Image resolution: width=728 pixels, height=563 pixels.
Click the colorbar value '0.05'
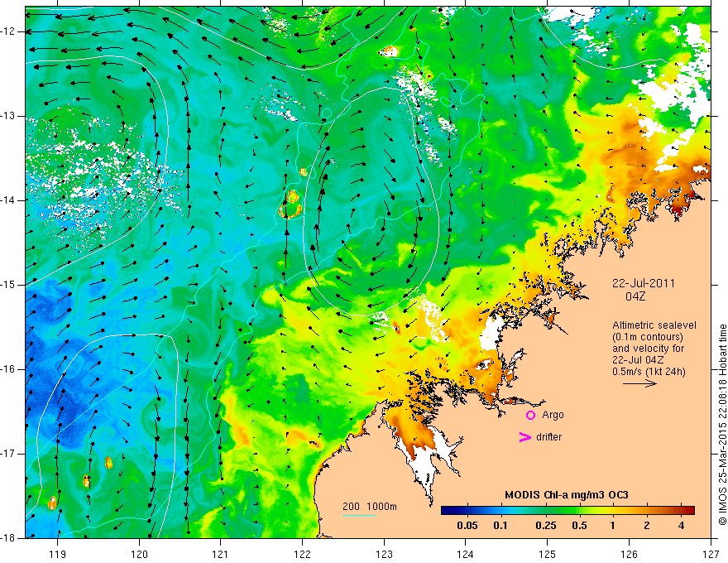coord(467,526)
